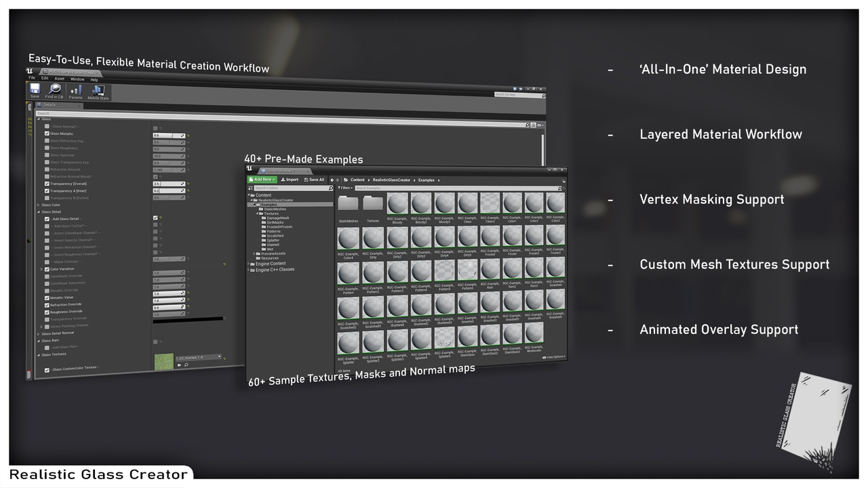Click the Save All button

(313, 180)
